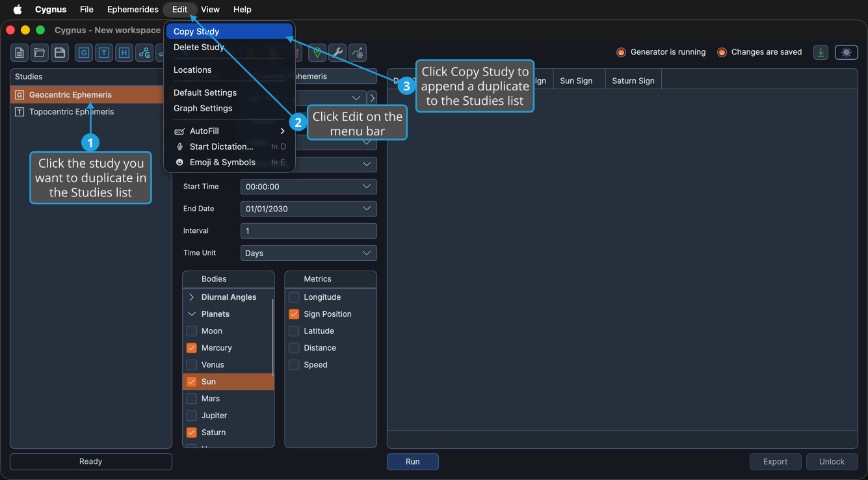This screenshot has width=868, height=480.
Task: Click the Bodies list vertical scrollbar
Action: [272, 337]
